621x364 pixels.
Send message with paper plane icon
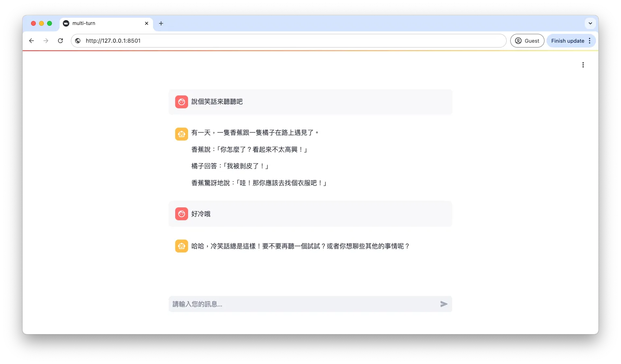444,304
